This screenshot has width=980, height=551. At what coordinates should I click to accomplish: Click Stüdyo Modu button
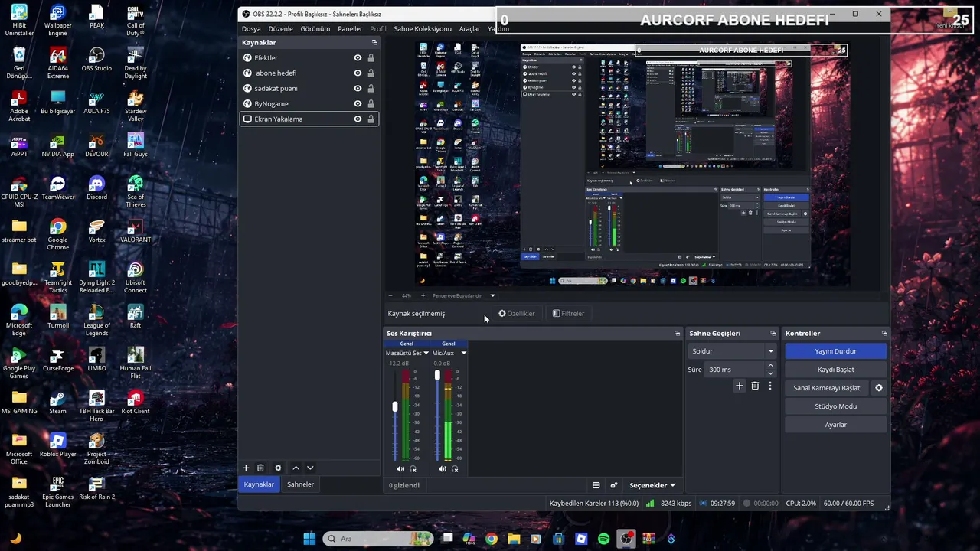coord(835,406)
